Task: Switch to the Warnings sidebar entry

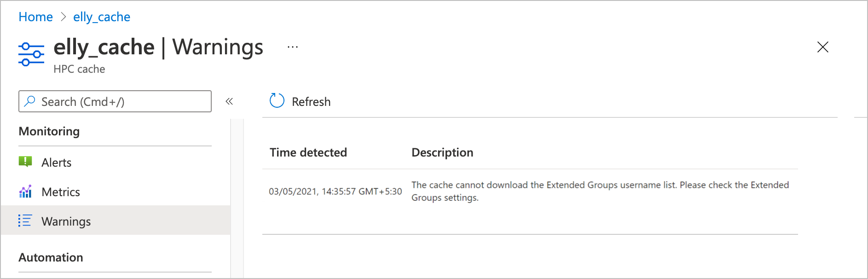Action: click(x=66, y=221)
